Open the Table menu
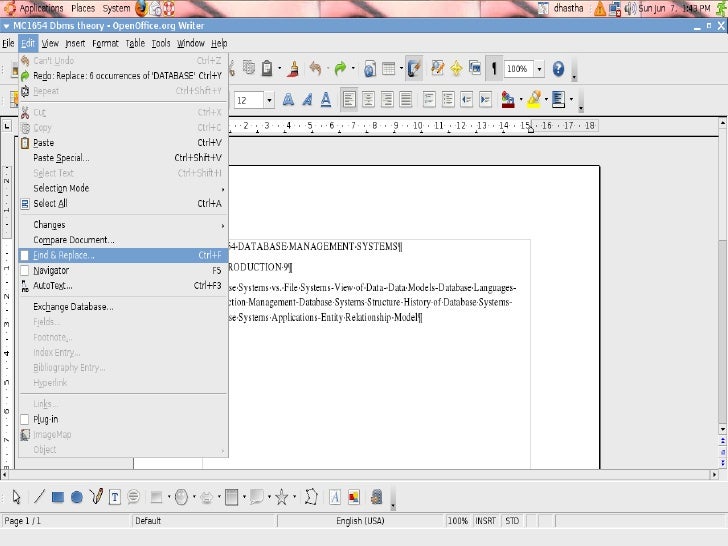Image resolution: width=728 pixels, height=546 pixels. point(135,43)
